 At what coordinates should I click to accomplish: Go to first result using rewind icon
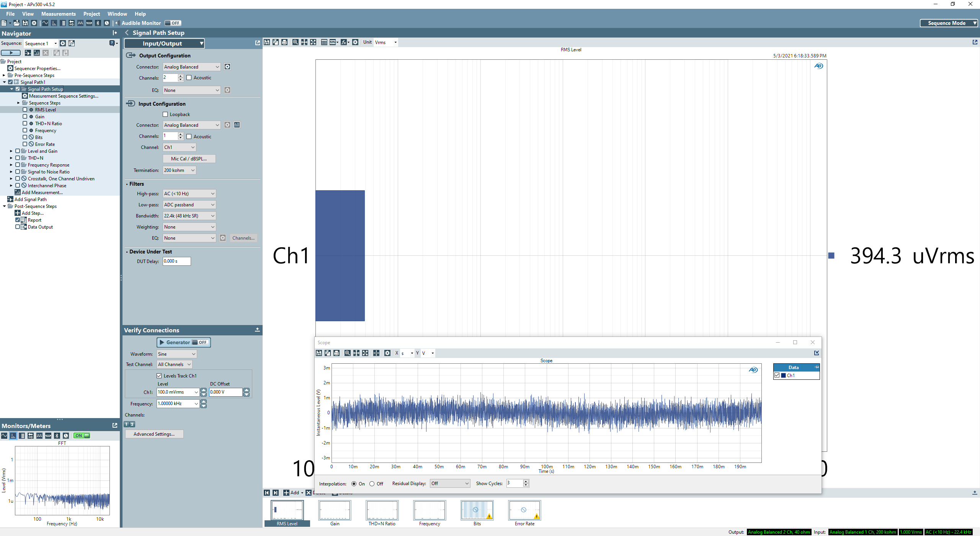point(267,493)
